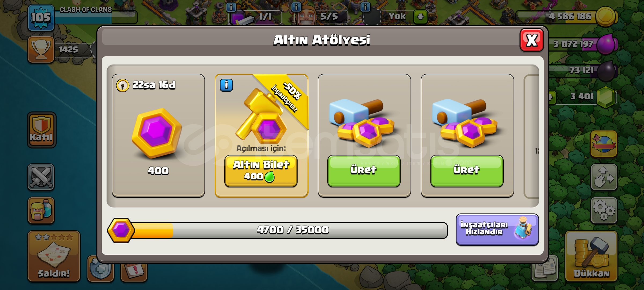Open the info icon above the 5/5 builders
The height and width of the screenshot is (290, 644).
coord(296,7)
